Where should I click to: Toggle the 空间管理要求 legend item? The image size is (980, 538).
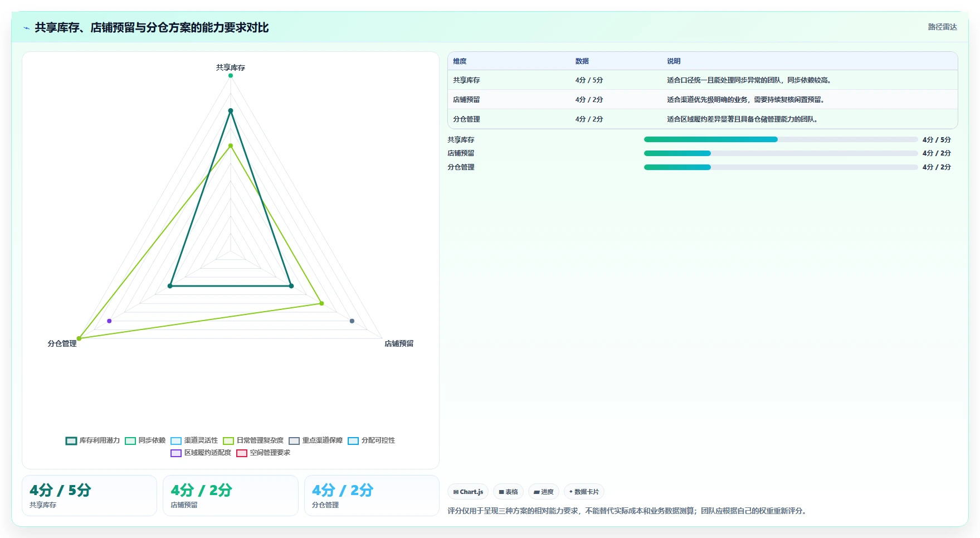[x=263, y=453]
